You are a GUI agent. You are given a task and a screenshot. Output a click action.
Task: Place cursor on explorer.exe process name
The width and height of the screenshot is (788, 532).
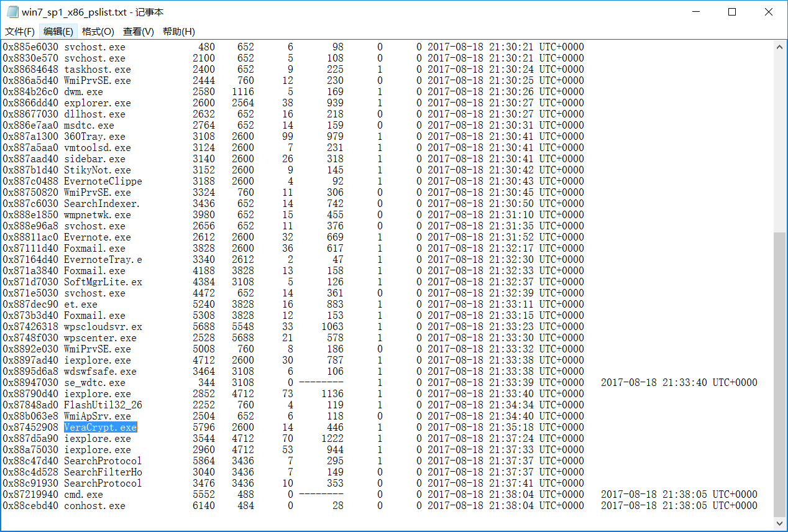coord(98,103)
